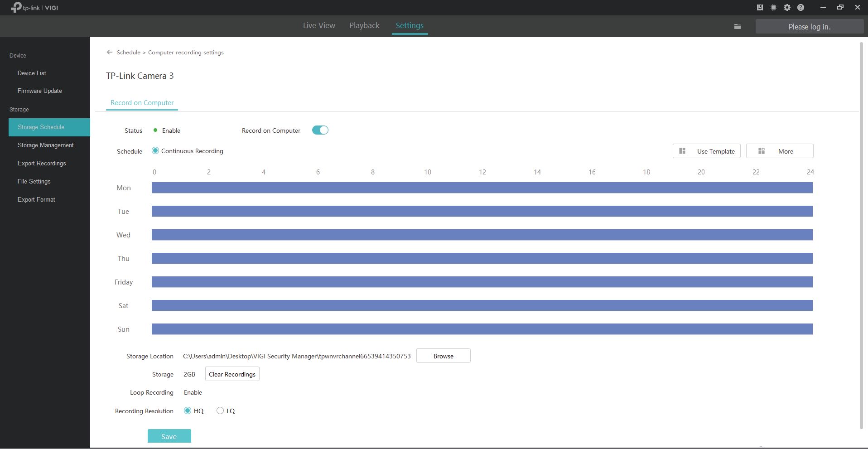Screen dimensions: 868x449
Task: Toggle the Record on Computer switch
Action: [320, 130]
